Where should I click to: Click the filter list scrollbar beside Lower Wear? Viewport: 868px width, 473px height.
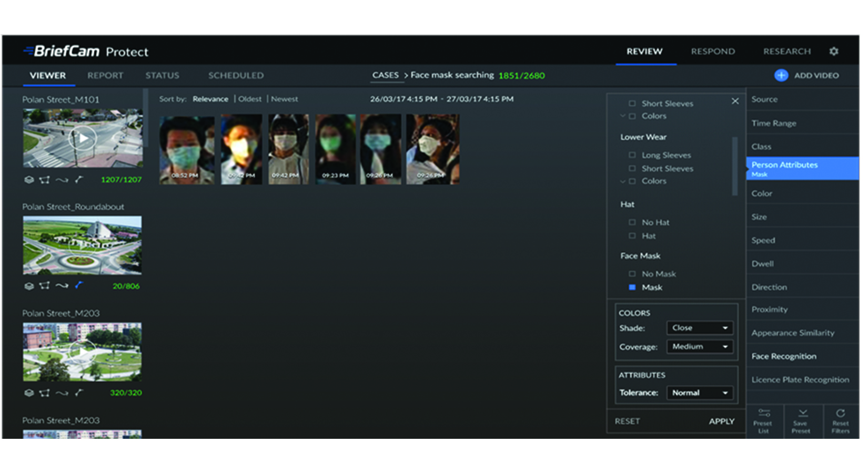[735, 166]
